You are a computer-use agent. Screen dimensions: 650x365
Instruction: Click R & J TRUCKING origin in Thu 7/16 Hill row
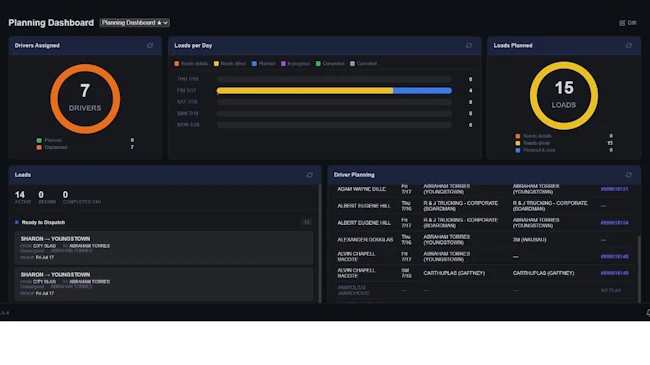pyautogui.click(x=461, y=206)
